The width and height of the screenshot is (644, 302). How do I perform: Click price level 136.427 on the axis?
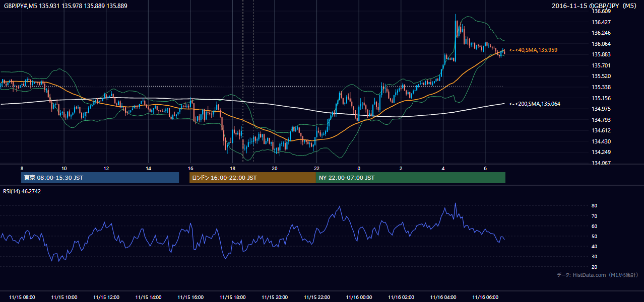pos(602,22)
